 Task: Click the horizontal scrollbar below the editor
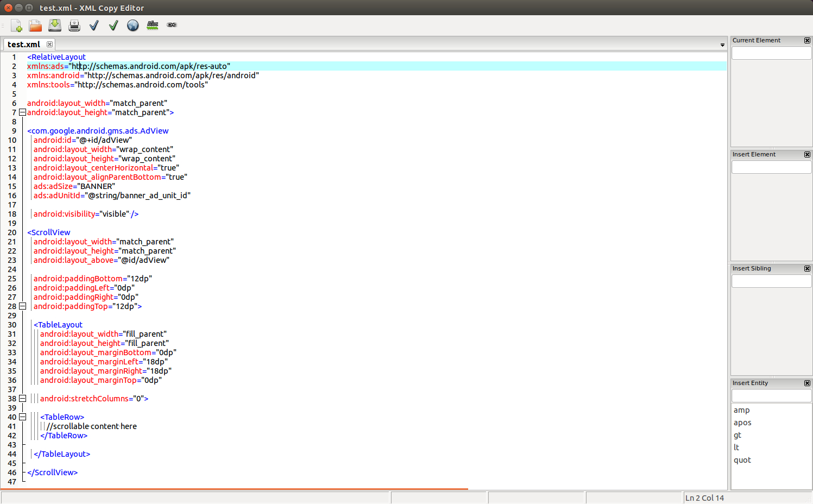(x=234, y=488)
